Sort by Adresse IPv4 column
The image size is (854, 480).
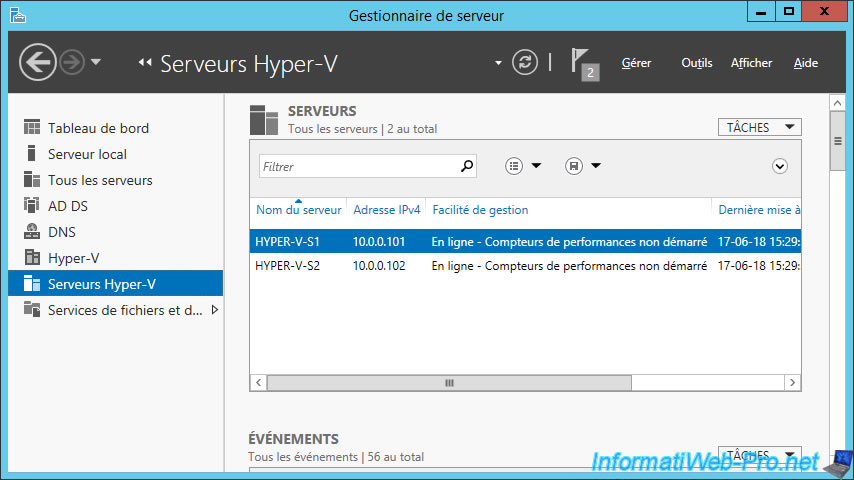point(387,210)
